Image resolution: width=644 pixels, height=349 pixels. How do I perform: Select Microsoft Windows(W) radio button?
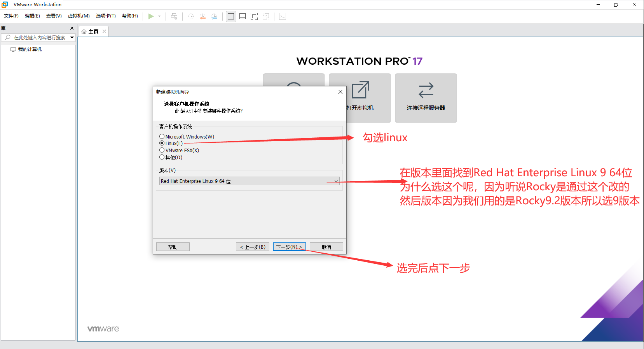click(x=162, y=137)
